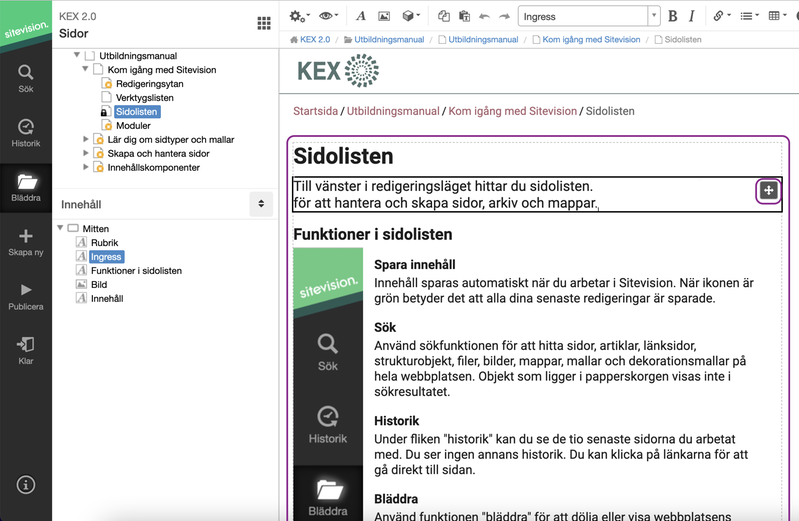
Task: Click the undo arrow
Action: [x=484, y=17]
